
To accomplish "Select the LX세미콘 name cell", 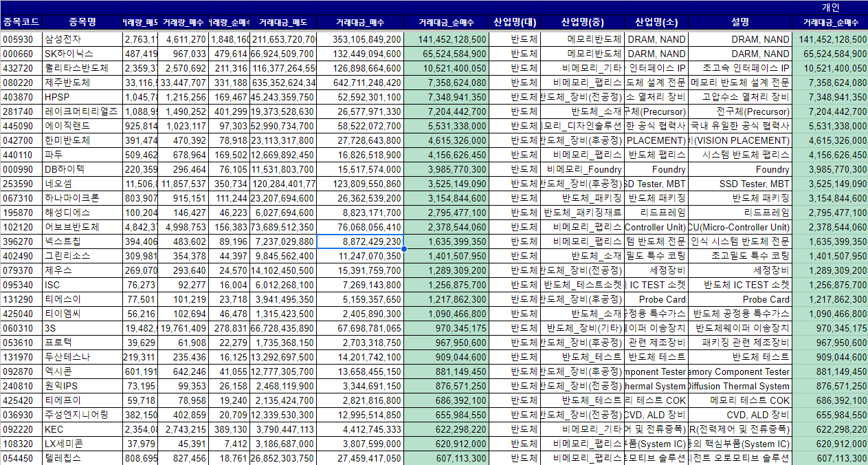I will pos(82,444).
